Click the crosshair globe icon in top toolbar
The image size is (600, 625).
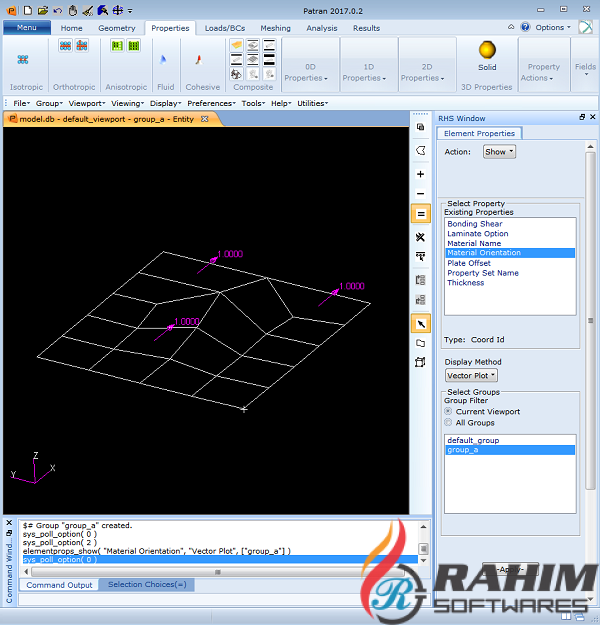118,10
